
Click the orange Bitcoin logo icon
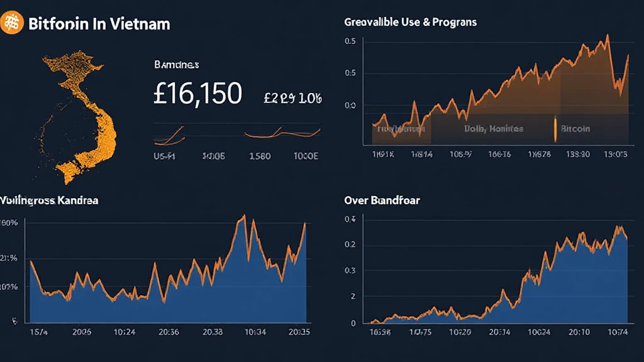[x=13, y=23]
